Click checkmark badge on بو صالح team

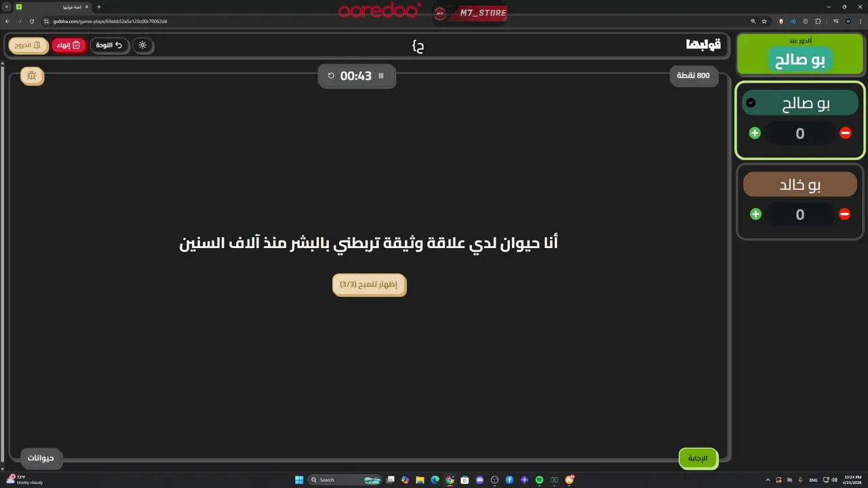click(751, 103)
